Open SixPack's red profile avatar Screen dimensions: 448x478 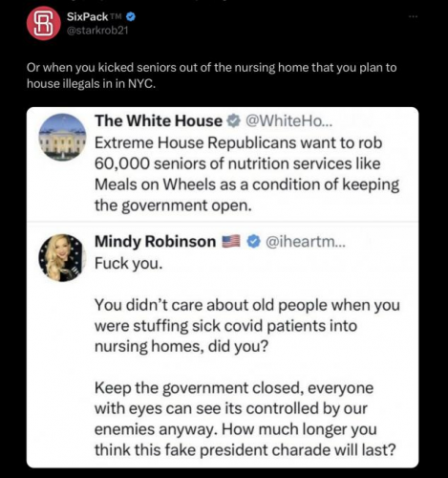(x=43, y=23)
